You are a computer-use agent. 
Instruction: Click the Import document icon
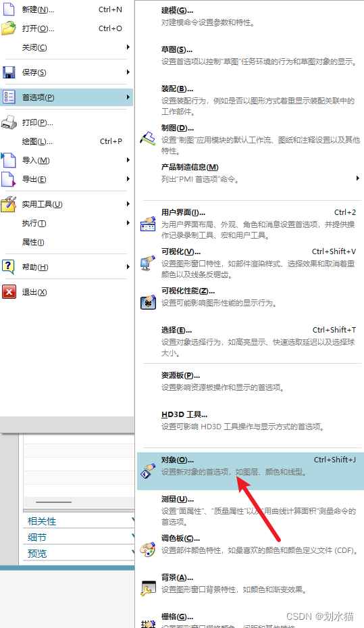[8, 160]
